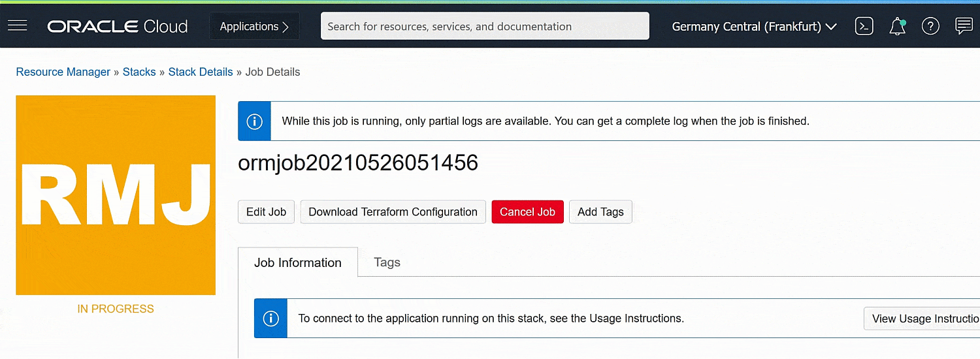Image resolution: width=980 pixels, height=359 pixels.
Task: Open the announcements bell notifications
Action: click(898, 26)
